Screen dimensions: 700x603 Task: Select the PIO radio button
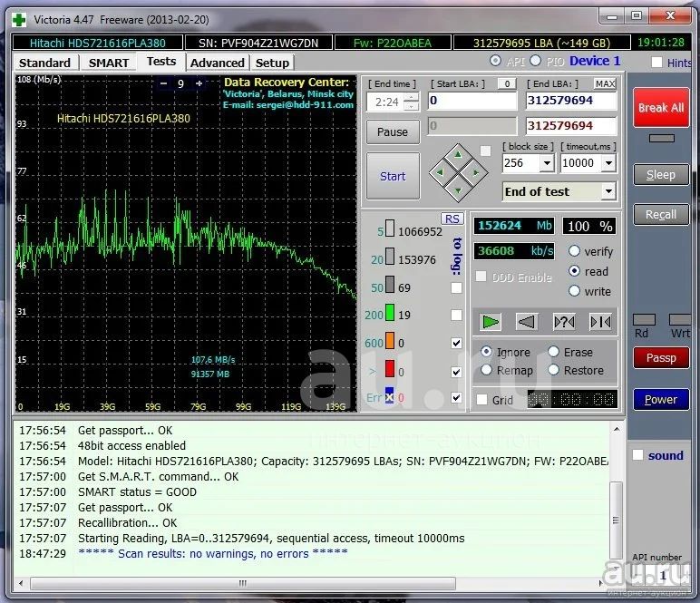(536, 61)
